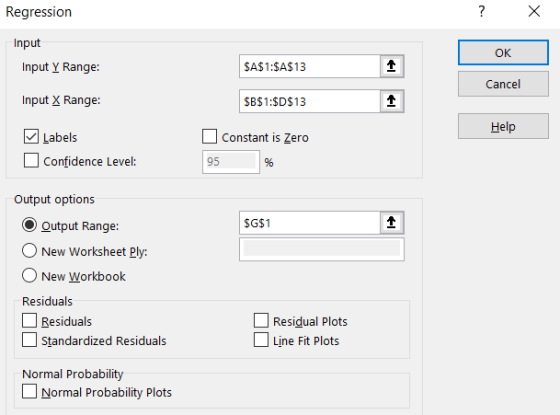Collapse dialog via Input Y Range selector icon
Image resolution: width=560 pixels, height=415 pixels.
pyautogui.click(x=392, y=66)
